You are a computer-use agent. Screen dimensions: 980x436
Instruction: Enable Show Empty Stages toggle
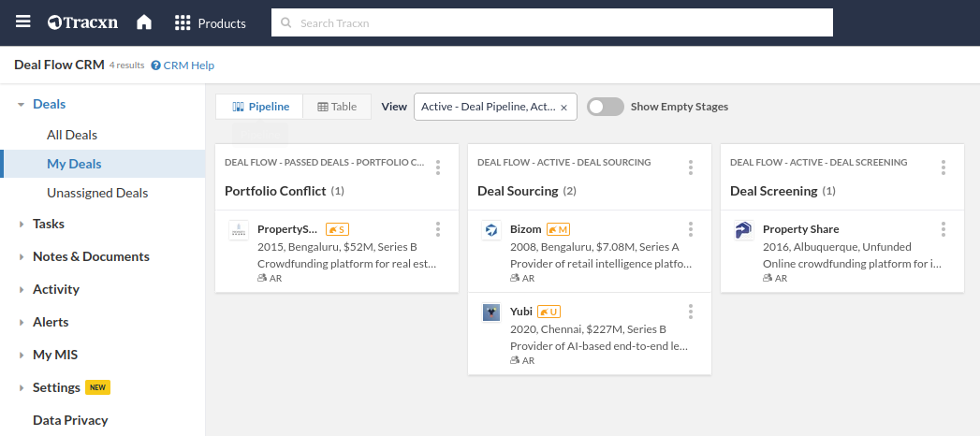coord(605,107)
